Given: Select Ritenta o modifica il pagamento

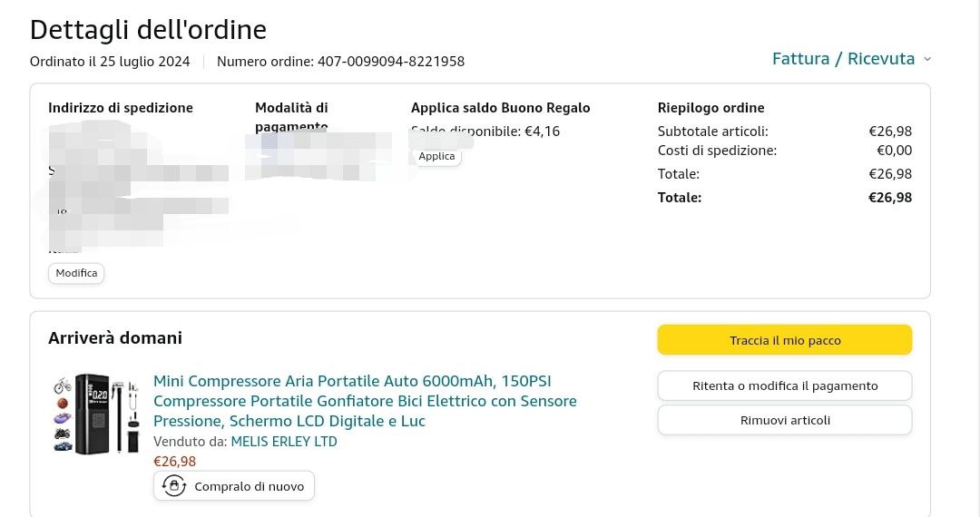Looking at the screenshot, I should 785,385.
